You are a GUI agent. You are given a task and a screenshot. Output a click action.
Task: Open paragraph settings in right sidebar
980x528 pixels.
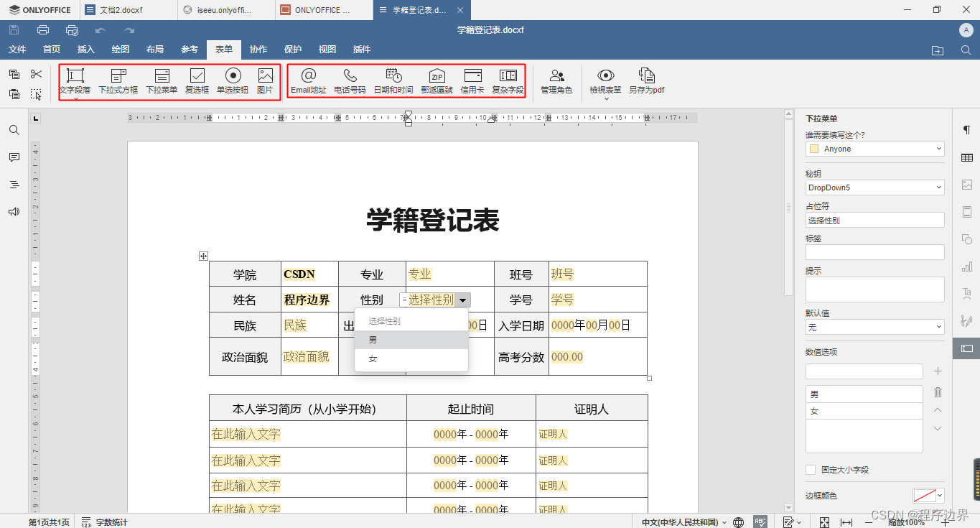click(x=966, y=130)
